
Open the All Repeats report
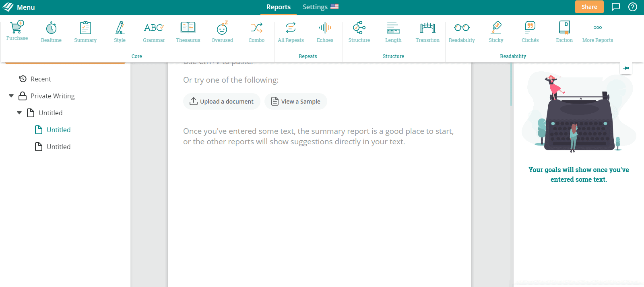[x=291, y=32]
